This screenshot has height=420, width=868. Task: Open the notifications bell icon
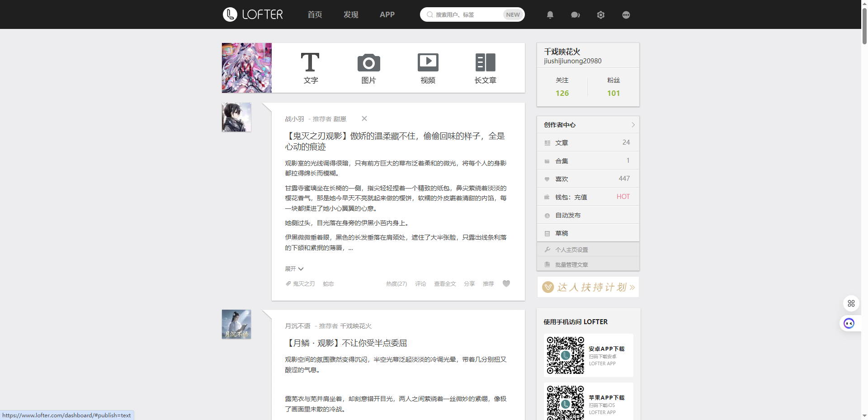(x=550, y=15)
